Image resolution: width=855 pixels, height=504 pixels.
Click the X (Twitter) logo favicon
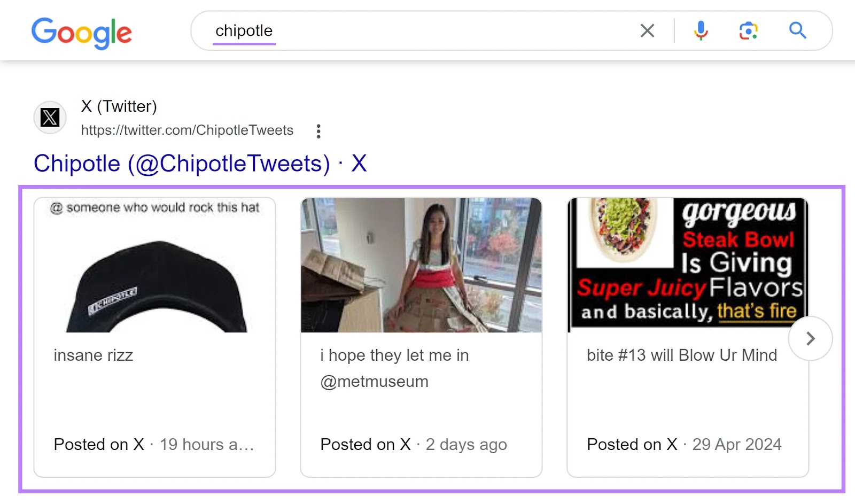click(49, 117)
